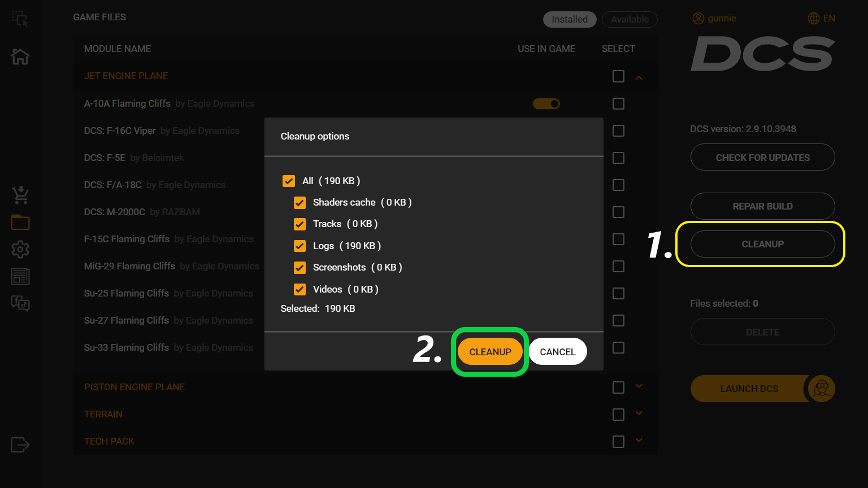Open the store/downloads cart icon
The width and height of the screenshot is (868, 488).
pos(20,195)
